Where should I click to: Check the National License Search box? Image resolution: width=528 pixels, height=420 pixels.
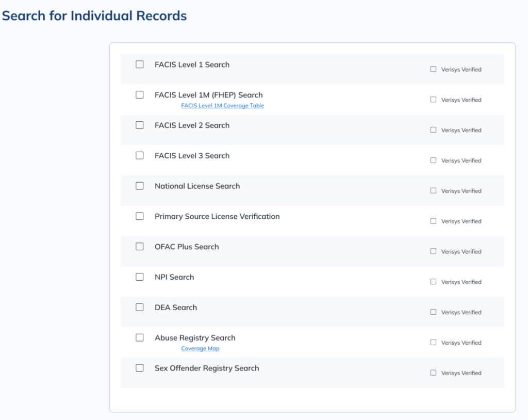(140, 186)
